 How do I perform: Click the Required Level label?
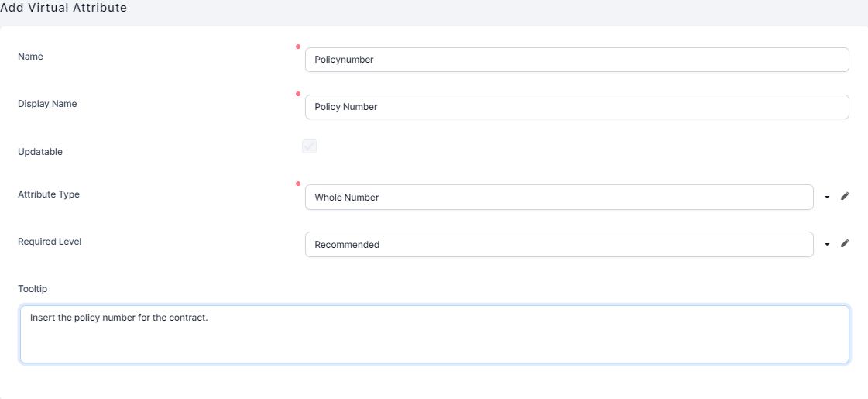pos(50,242)
